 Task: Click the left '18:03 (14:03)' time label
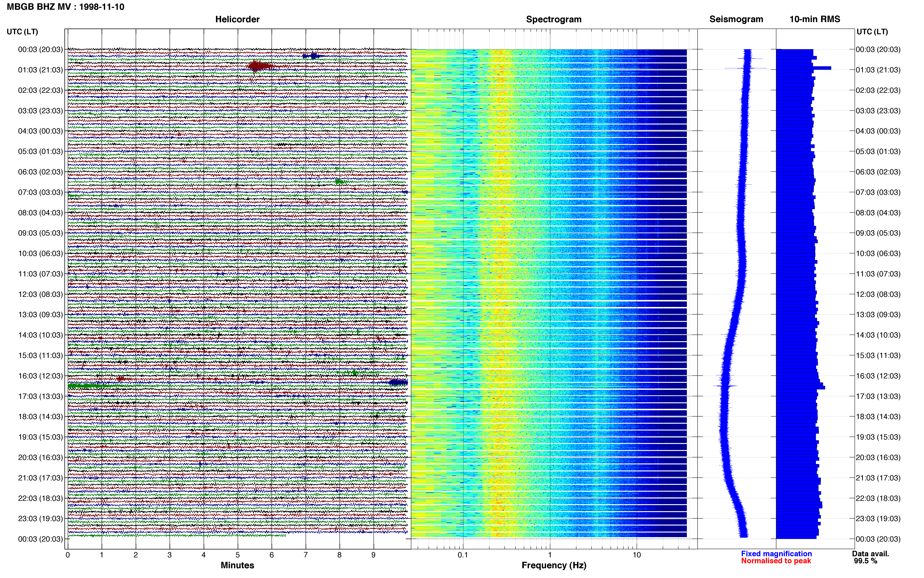coord(41,417)
